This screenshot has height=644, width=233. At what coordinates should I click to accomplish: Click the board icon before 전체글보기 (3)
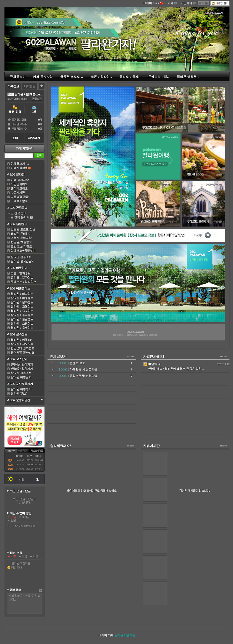pyautogui.click(x=9, y=164)
